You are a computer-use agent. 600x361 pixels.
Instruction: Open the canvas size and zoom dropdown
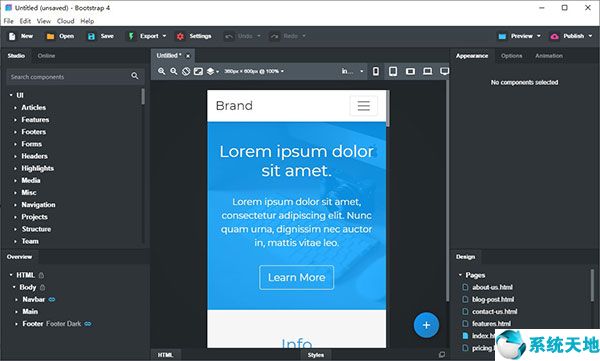coord(254,71)
